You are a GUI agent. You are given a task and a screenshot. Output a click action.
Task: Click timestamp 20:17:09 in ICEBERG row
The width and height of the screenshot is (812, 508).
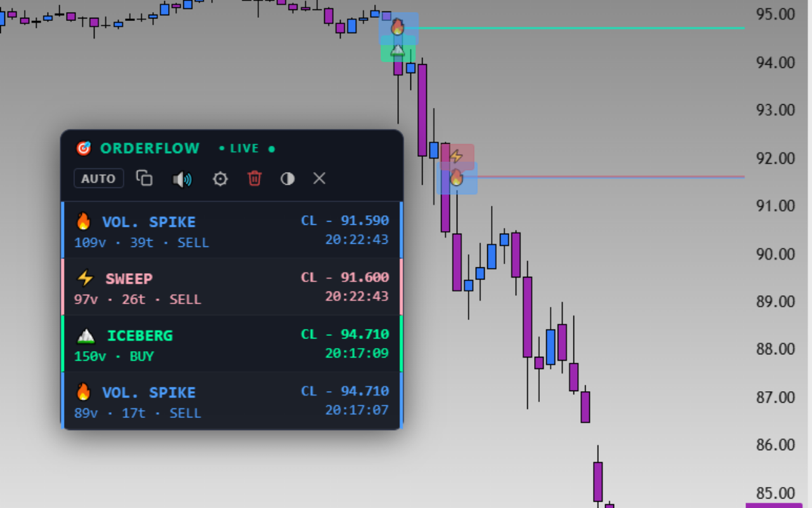click(x=357, y=353)
